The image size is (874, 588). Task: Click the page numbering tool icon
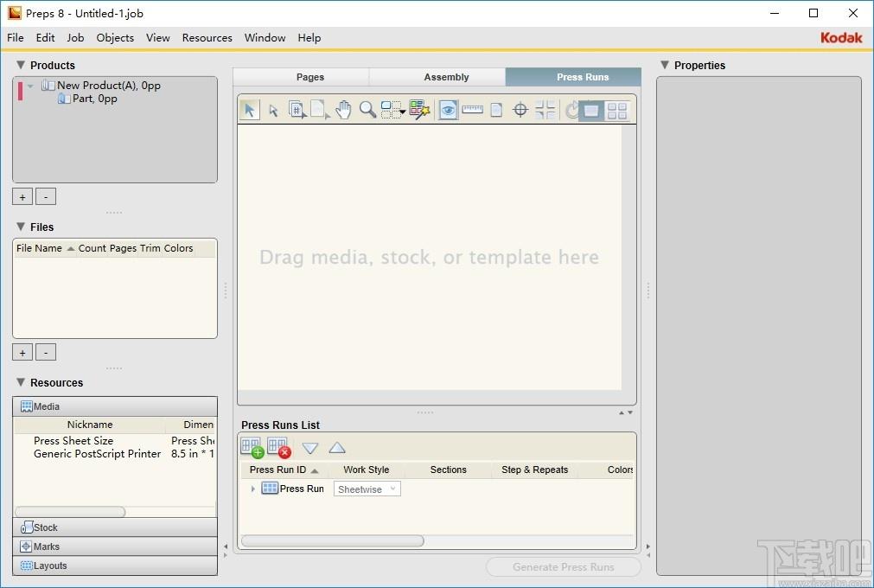pyautogui.click(x=297, y=110)
